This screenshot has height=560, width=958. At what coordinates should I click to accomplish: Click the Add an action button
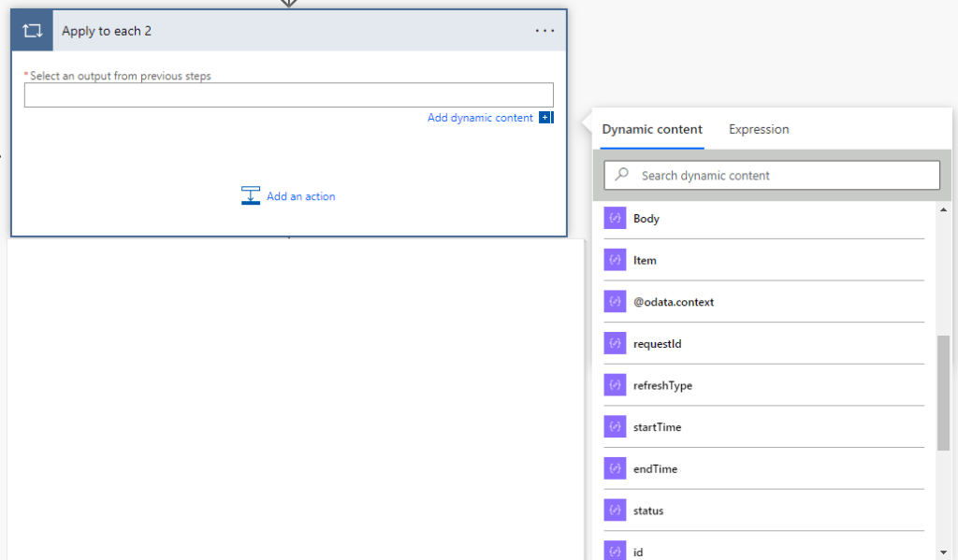(x=300, y=196)
